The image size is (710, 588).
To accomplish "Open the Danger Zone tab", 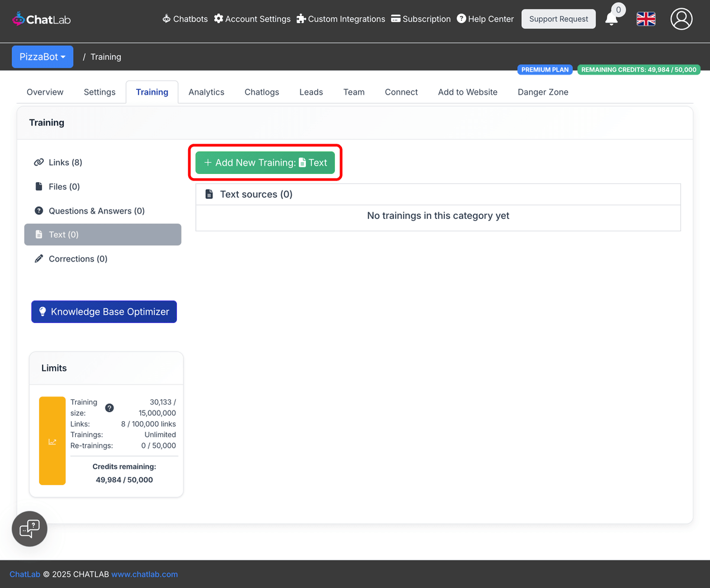I will pos(543,92).
